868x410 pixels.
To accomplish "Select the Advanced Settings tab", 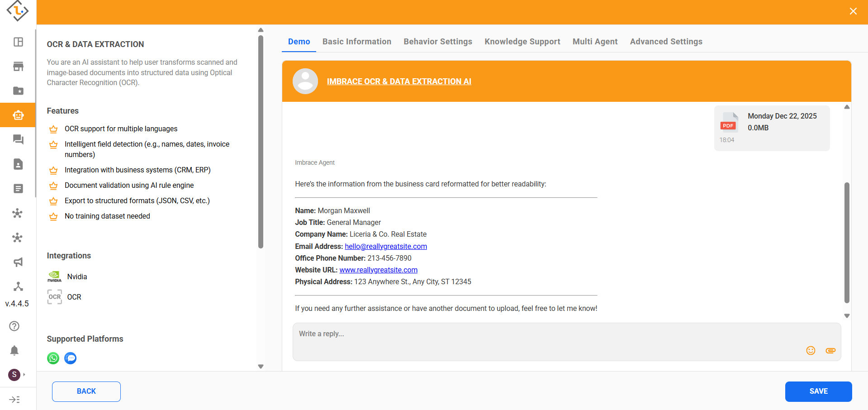I will click(666, 42).
